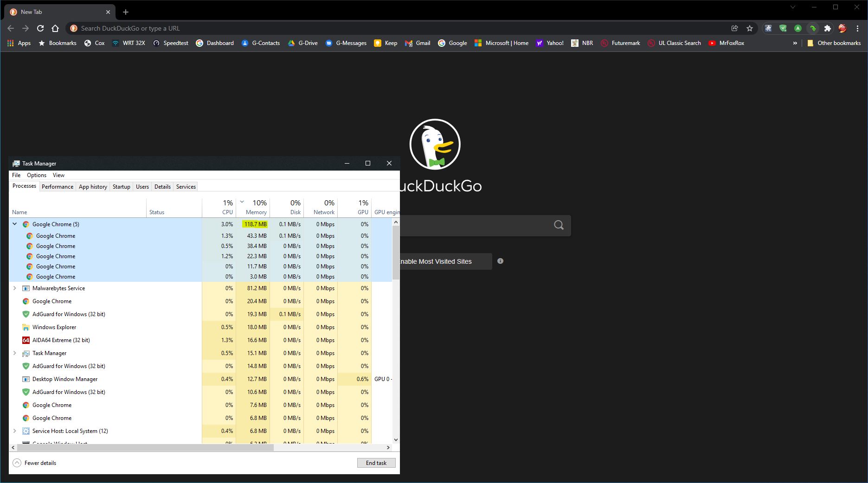Click the DuckDuckGo search magnifier icon
This screenshot has height=483, width=868.
pyautogui.click(x=559, y=225)
